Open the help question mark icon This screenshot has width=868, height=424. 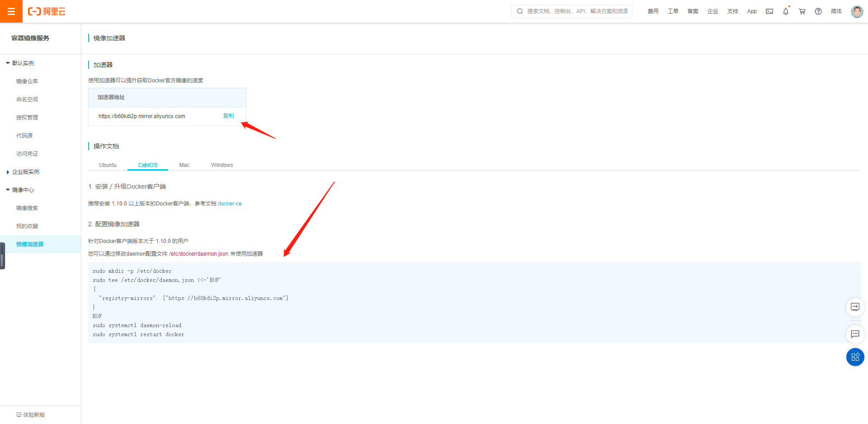click(818, 11)
